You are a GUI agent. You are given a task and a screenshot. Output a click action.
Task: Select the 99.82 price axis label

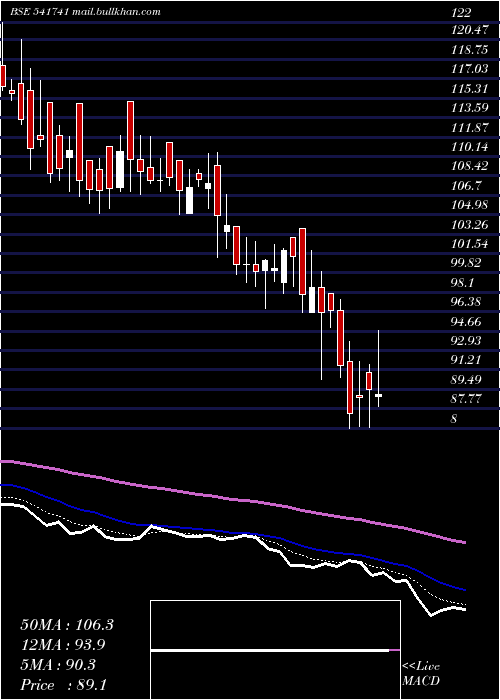click(x=466, y=262)
